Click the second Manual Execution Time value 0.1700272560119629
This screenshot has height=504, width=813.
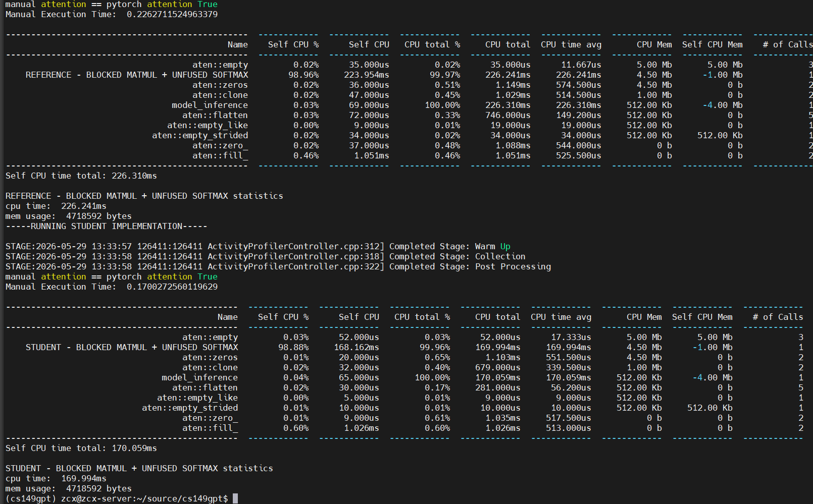tap(172, 287)
